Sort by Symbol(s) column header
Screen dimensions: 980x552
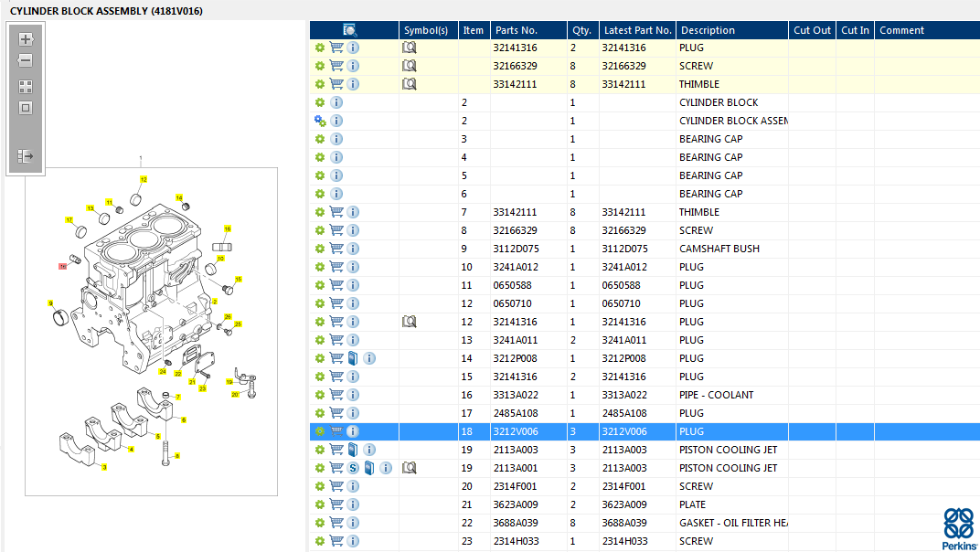click(428, 30)
